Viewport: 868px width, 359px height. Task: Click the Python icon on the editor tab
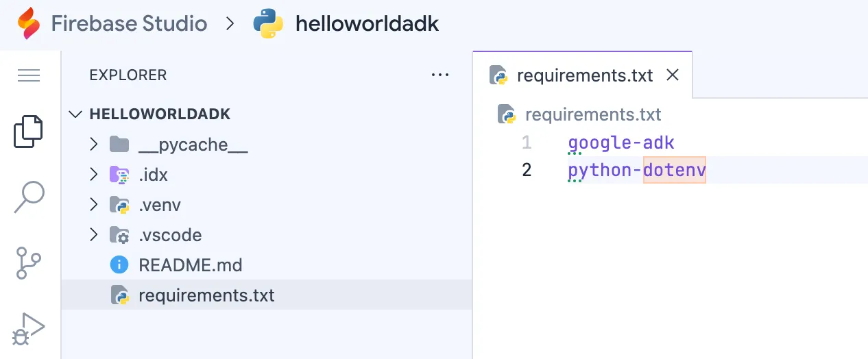pyautogui.click(x=498, y=75)
